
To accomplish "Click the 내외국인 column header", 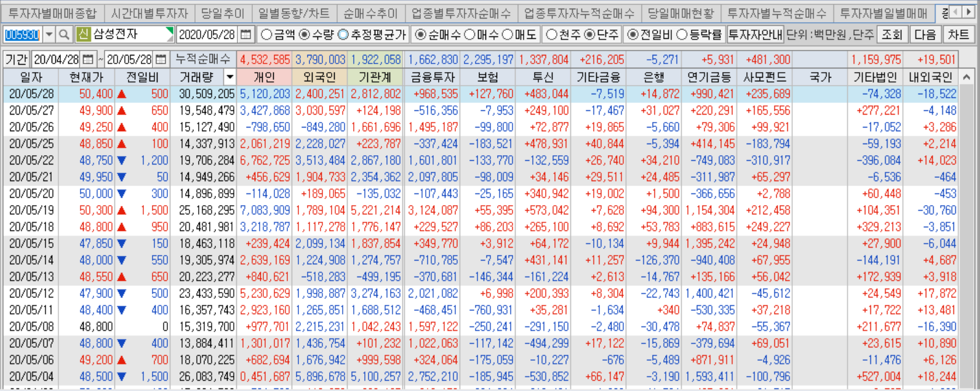I will click(x=930, y=78).
